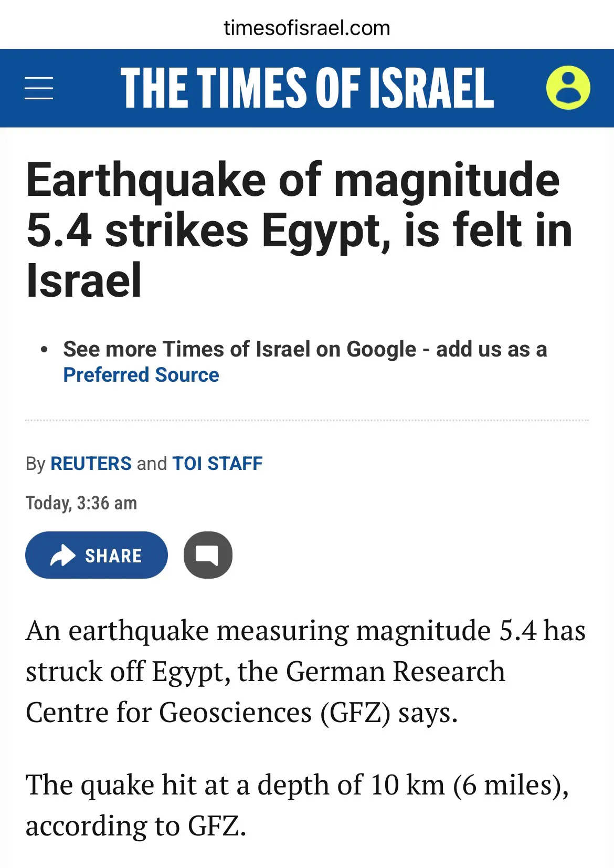
Task: Click the earthquake magnitude 5.4 headline
Action: 299,229
